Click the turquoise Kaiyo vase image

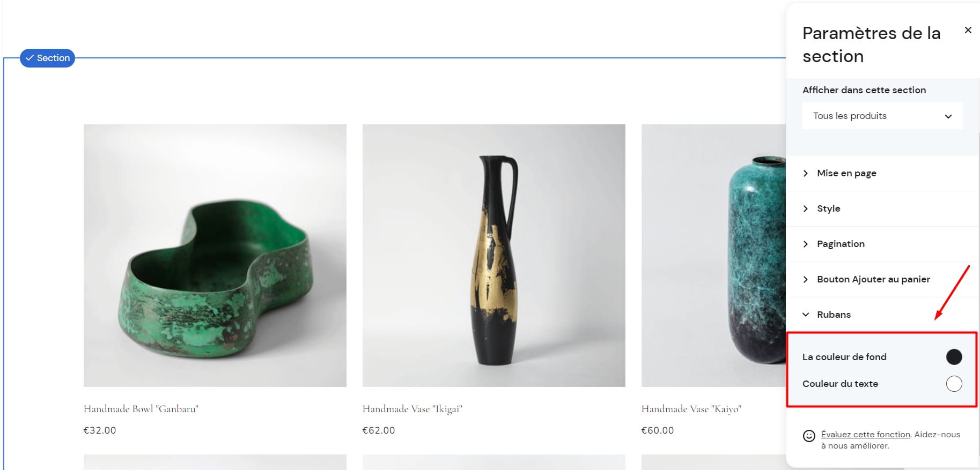point(714,256)
